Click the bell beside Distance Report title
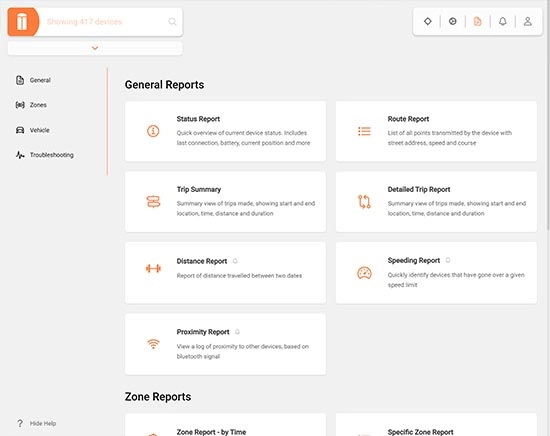 [235, 261]
